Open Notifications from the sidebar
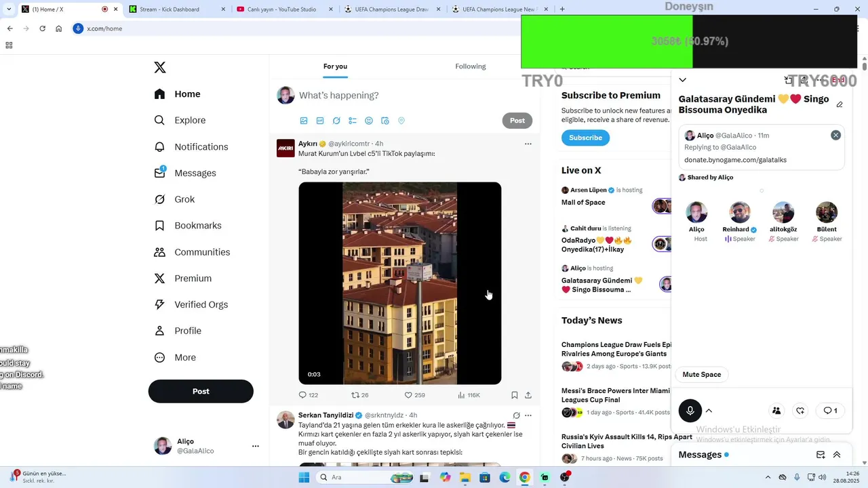This screenshot has height=488, width=868. [x=191, y=146]
